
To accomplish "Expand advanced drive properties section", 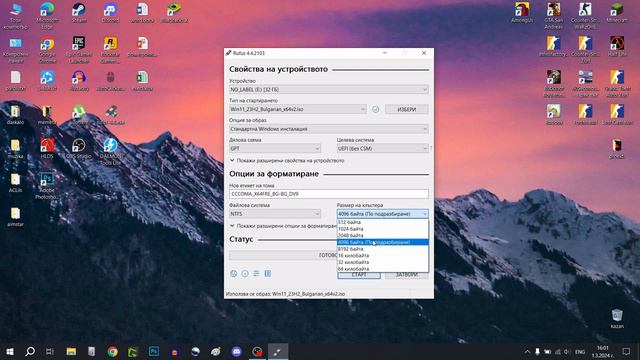I will (287, 161).
